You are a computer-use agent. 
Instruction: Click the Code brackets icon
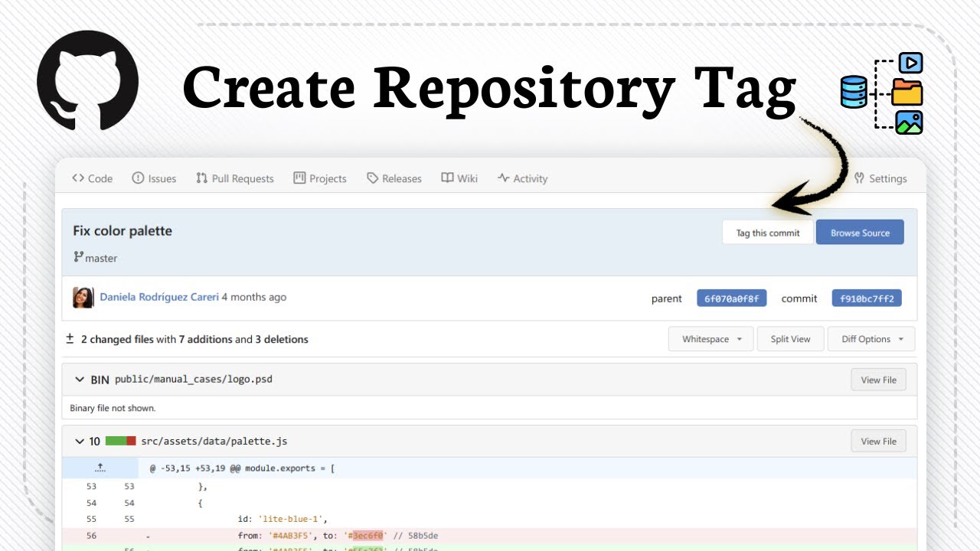pyautogui.click(x=78, y=178)
